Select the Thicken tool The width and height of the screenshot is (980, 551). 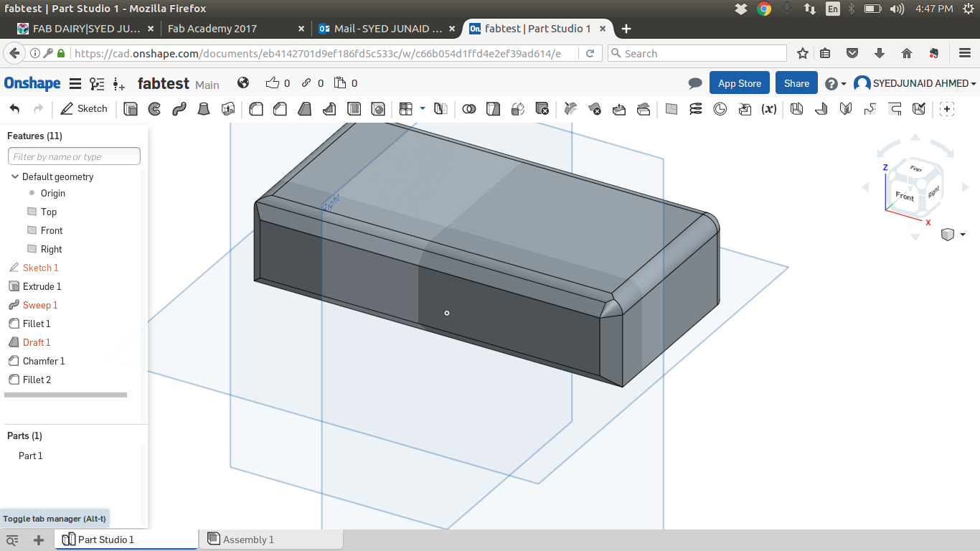[228, 109]
